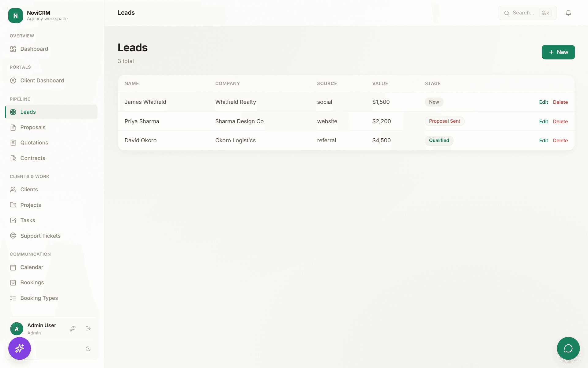Click the Sharma Design Co cell
The height and width of the screenshot is (368, 588).
coord(239,121)
